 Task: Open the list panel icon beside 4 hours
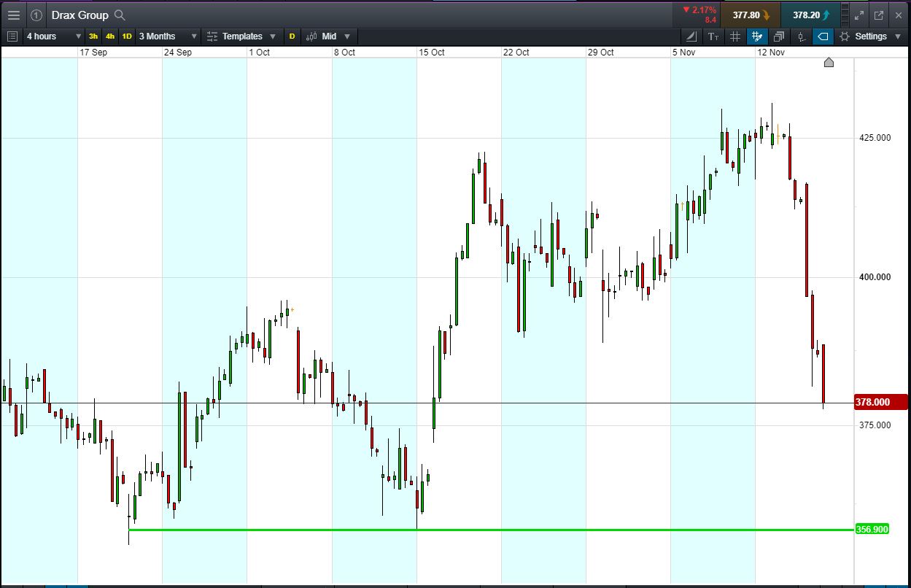(12, 36)
